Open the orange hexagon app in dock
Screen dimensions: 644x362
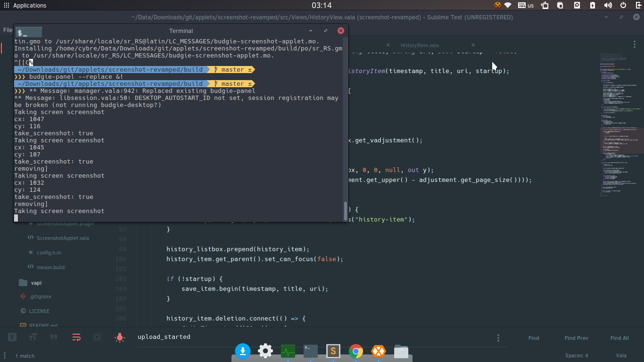pyautogui.click(x=378, y=351)
